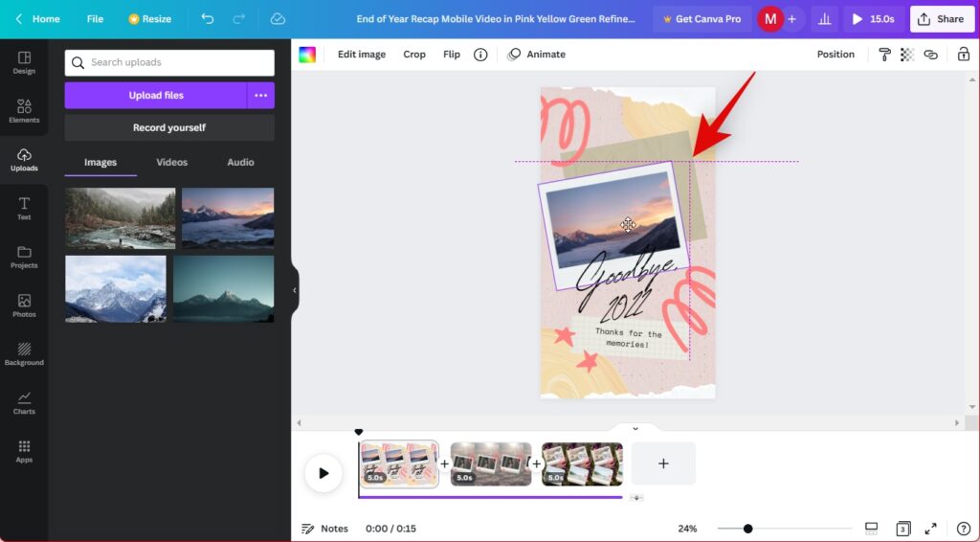
Task: Open the image info icon
Action: [480, 55]
